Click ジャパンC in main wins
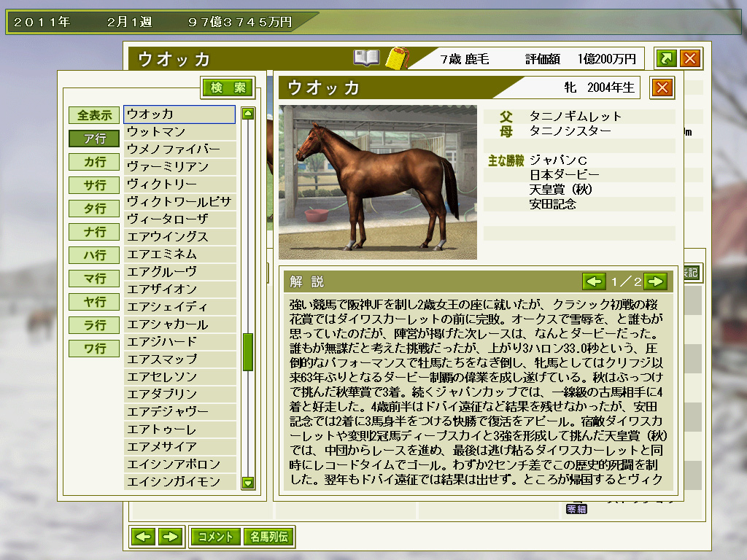This screenshot has width=747, height=560. 558,160
